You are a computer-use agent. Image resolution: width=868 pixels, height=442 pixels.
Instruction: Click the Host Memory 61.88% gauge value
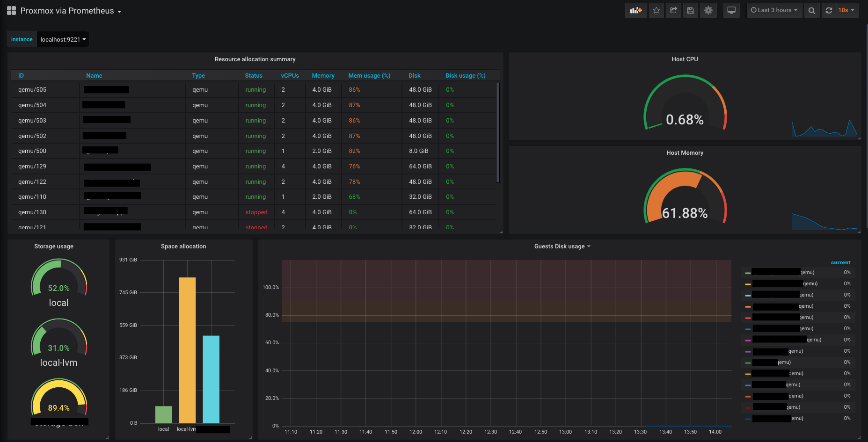685,213
